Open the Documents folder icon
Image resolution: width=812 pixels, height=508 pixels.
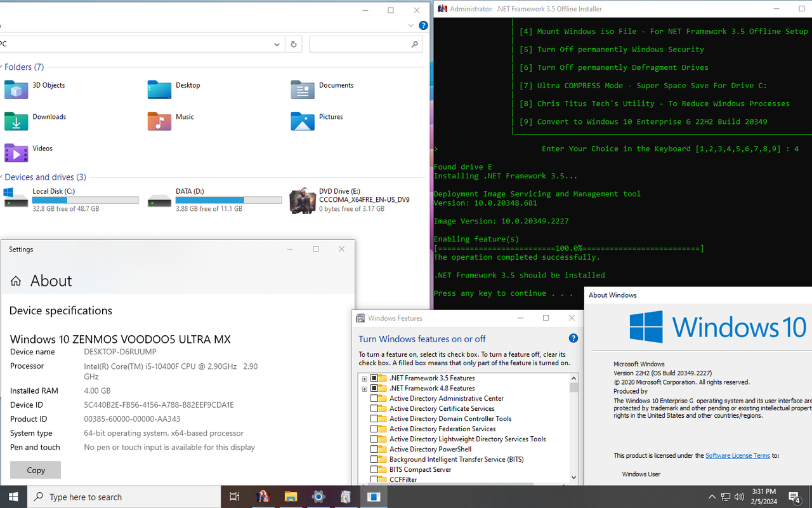pyautogui.click(x=303, y=90)
